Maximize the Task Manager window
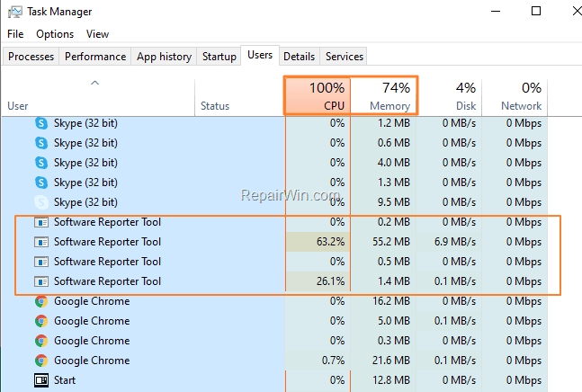 coord(536,11)
